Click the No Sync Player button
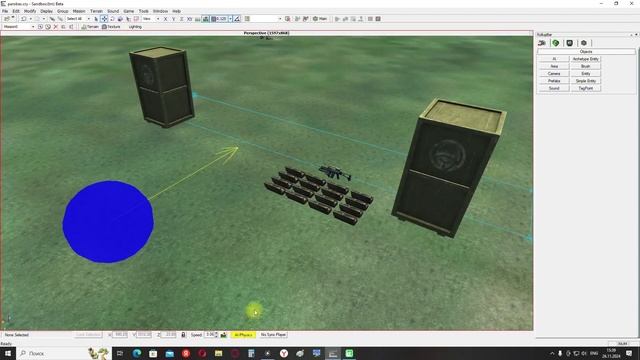Viewport: 640px width, 360px height. coord(273,335)
